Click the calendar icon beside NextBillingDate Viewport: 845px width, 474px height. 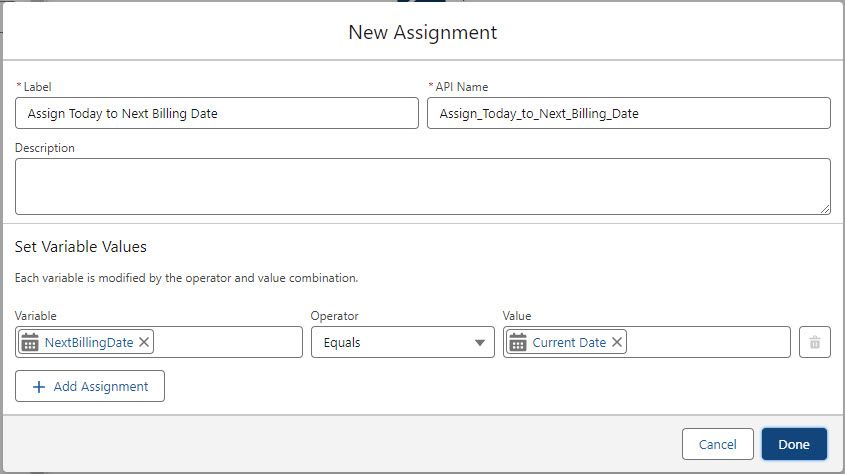tap(30, 342)
